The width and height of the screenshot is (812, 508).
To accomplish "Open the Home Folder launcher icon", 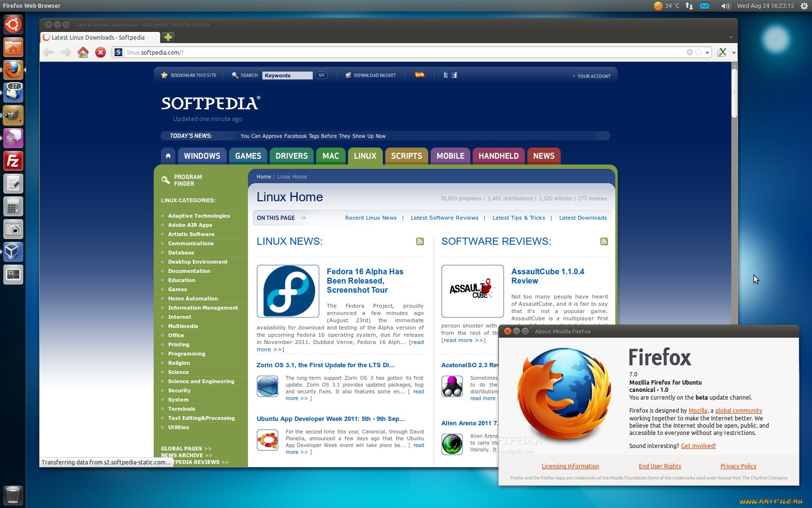I will [x=13, y=47].
